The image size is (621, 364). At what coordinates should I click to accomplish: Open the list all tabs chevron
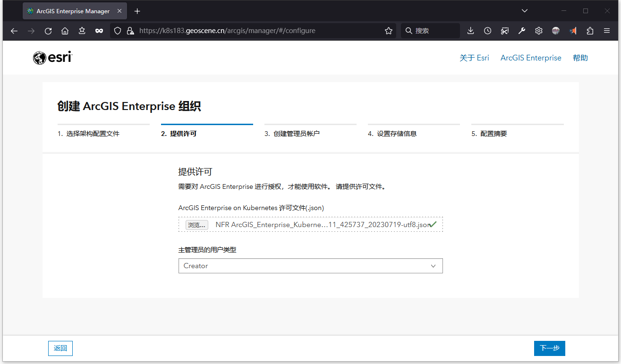point(525,11)
